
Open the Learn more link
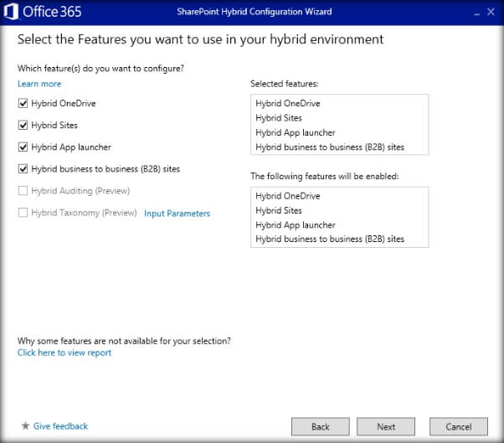click(39, 84)
